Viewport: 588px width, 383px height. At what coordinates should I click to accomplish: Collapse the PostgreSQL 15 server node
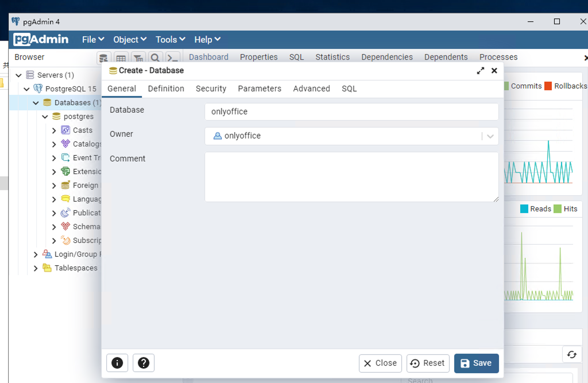pyautogui.click(x=27, y=89)
